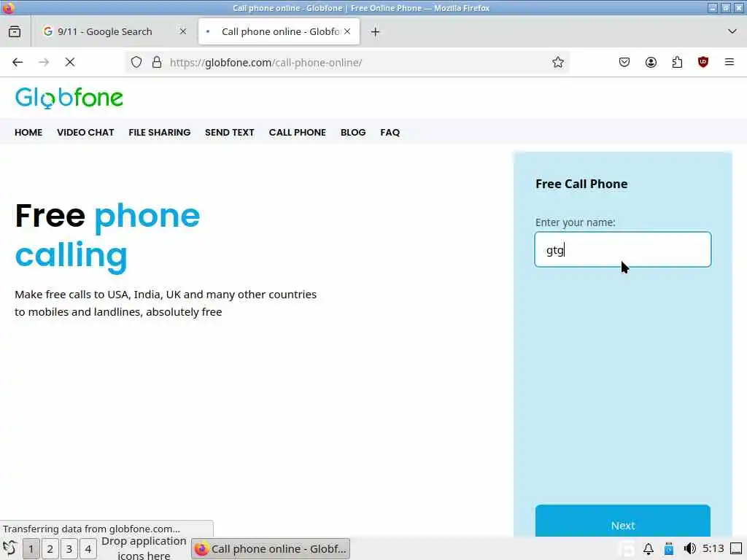Open removable media tray icon
Screen dimensions: 747x560
(x=669, y=548)
